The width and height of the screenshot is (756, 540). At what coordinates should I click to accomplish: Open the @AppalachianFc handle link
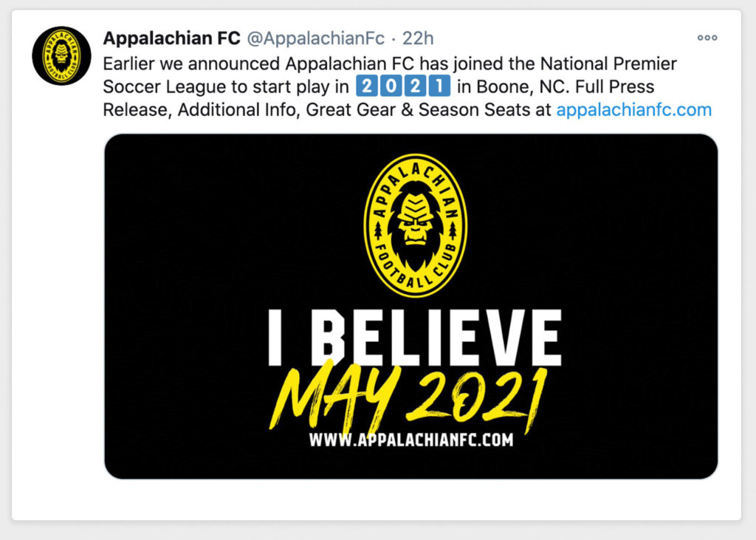point(316,38)
